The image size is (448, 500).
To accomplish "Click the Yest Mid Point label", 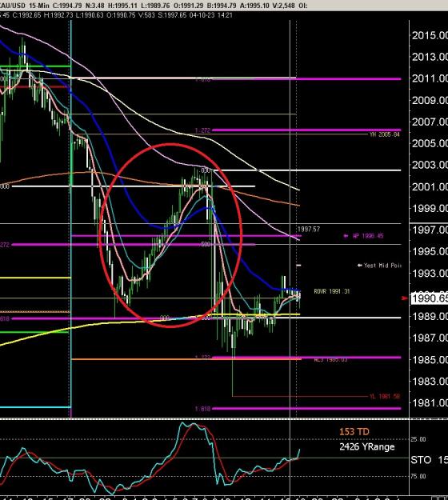I will 382,266.
